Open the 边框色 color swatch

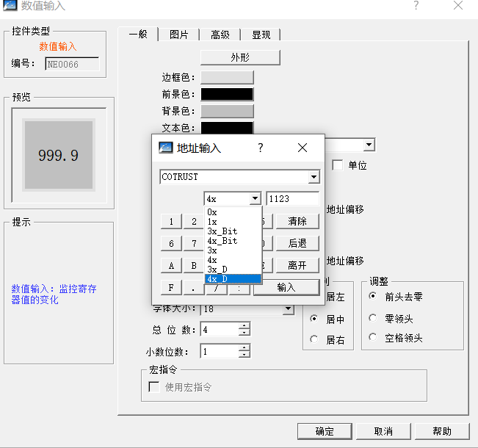(227, 77)
